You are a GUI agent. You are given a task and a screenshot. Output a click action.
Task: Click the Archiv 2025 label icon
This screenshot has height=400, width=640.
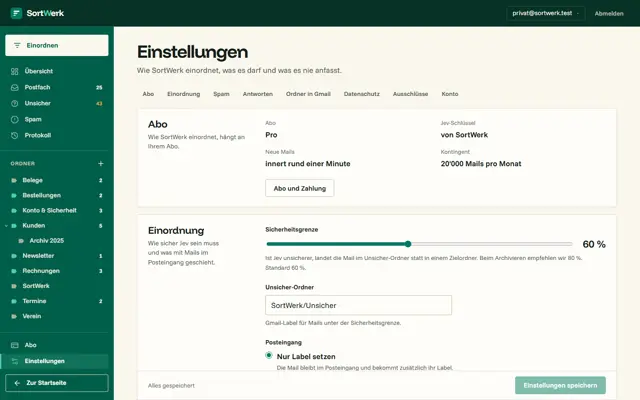tap(21, 241)
